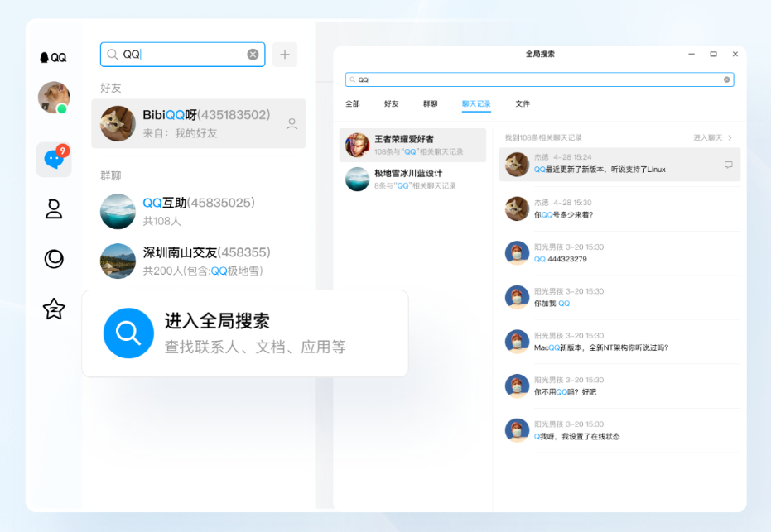Image resolution: width=771 pixels, height=532 pixels.
Task: Maximize the 全局搜索 window
Action: tap(714, 54)
